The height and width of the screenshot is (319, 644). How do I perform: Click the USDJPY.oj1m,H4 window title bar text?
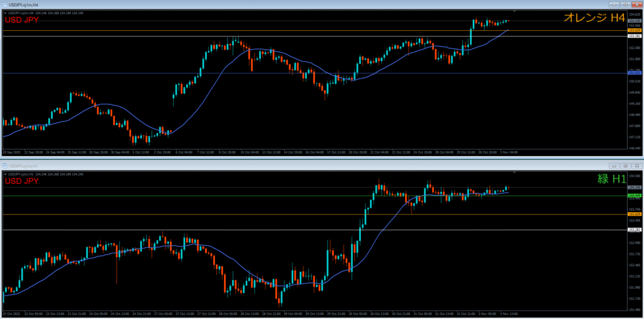click(x=23, y=4)
